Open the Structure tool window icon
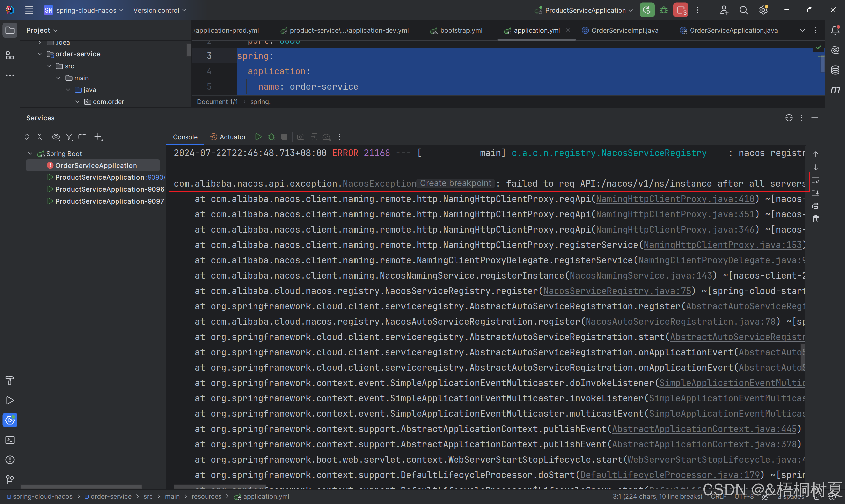This screenshot has width=845, height=504. 10,55
